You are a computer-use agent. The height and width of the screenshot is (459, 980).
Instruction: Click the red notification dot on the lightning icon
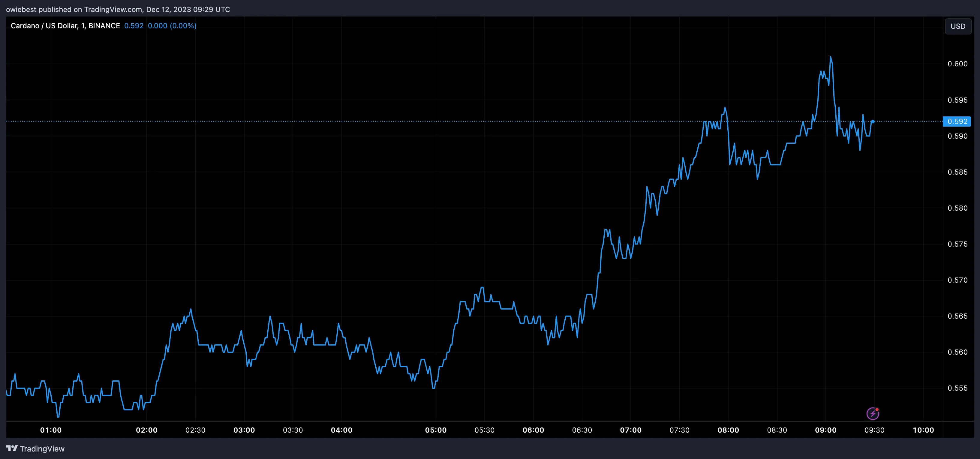876,409
